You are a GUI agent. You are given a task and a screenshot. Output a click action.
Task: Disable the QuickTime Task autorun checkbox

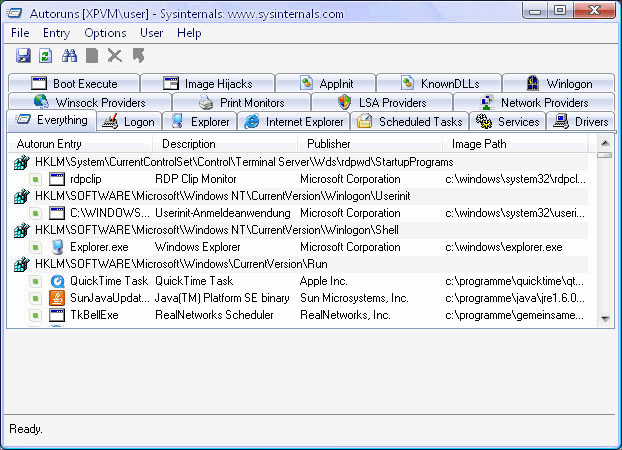coord(35,281)
